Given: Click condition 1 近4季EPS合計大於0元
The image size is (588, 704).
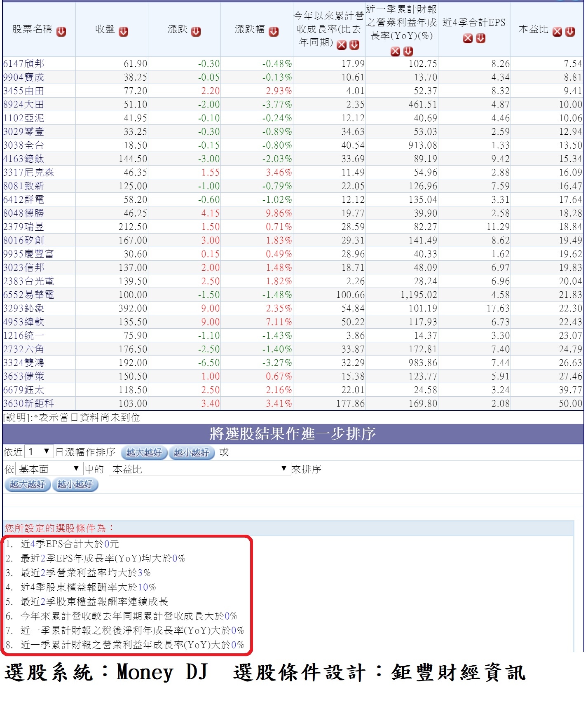Looking at the screenshot, I should [70, 544].
